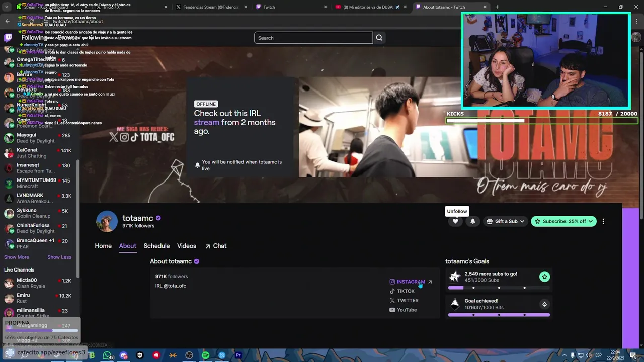Open the ESP language selector
This screenshot has width=644, height=362.
[599, 355]
